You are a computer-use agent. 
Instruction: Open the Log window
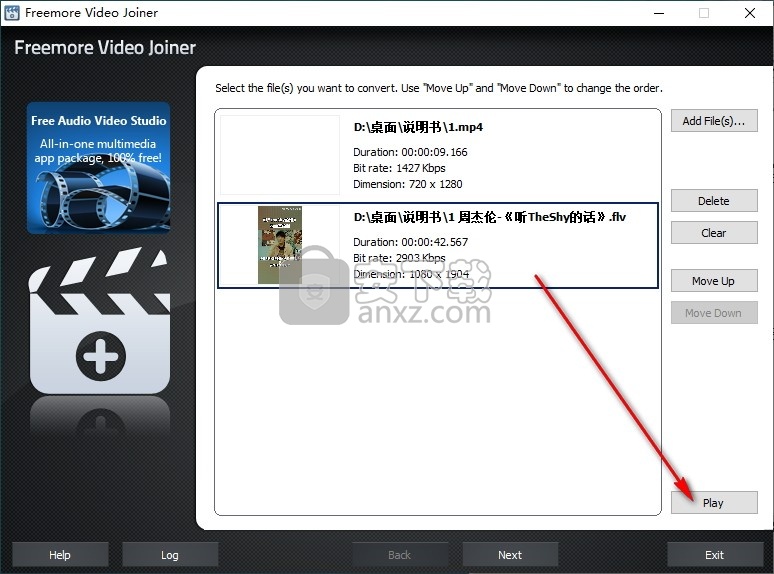(170, 555)
